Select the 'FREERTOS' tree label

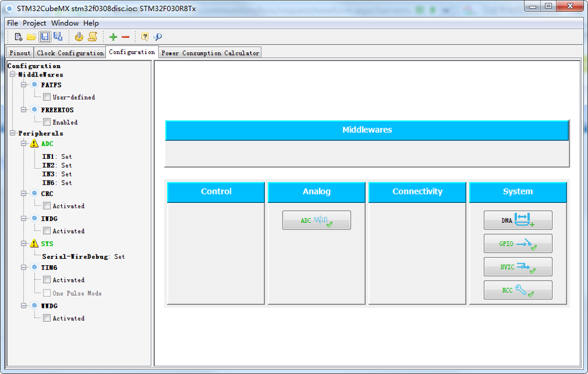coord(57,110)
